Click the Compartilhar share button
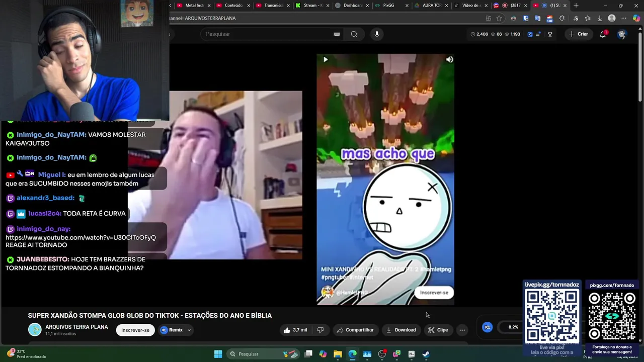Viewport: 644px width, 362px height. [x=355, y=330]
